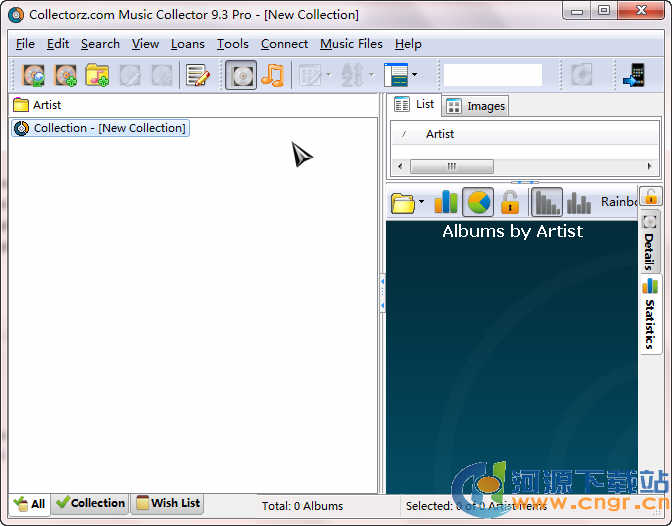Open the Loans menu
Image resolution: width=672 pixels, height=526 pixels.
188,44
